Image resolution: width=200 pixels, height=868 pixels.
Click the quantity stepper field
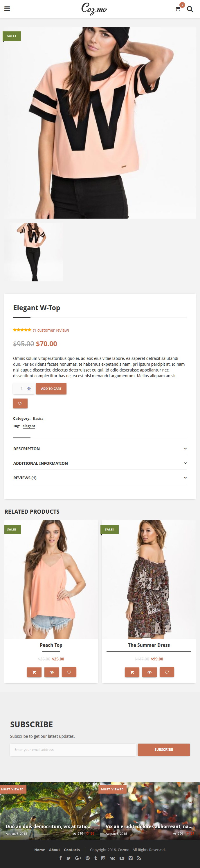(x=23, y=389)
